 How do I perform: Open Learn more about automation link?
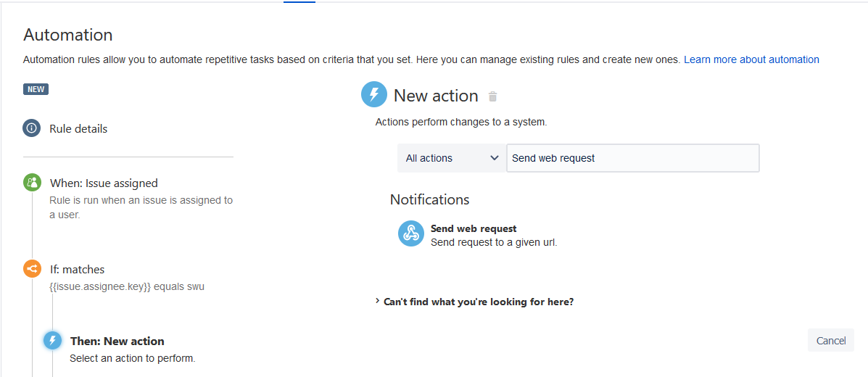751,59
